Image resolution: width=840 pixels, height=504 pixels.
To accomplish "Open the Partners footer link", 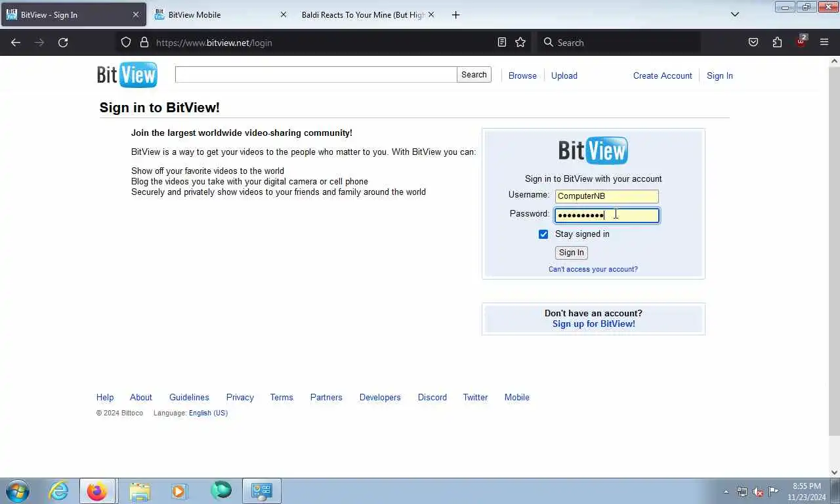I will pos(326,397).
